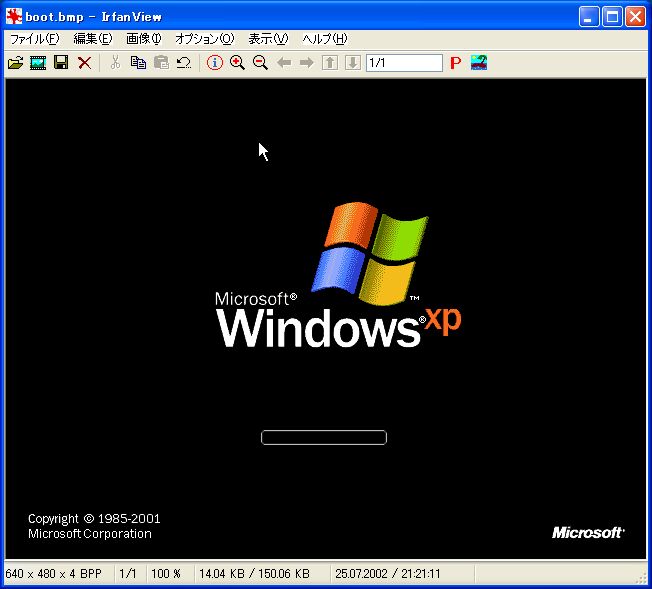
Task: Click the Windows XP boot image
Action: coord(326,319)
